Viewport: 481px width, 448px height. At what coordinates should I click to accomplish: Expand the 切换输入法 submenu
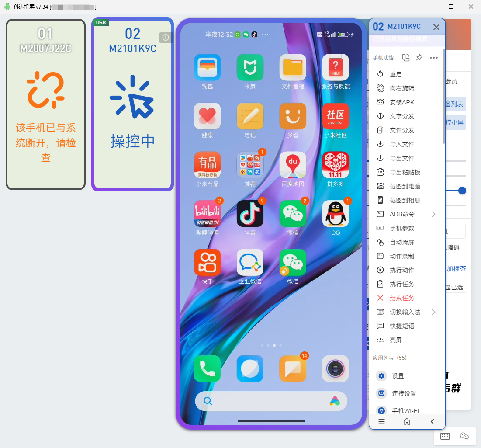pyautogui.click(x=433, y=312)
